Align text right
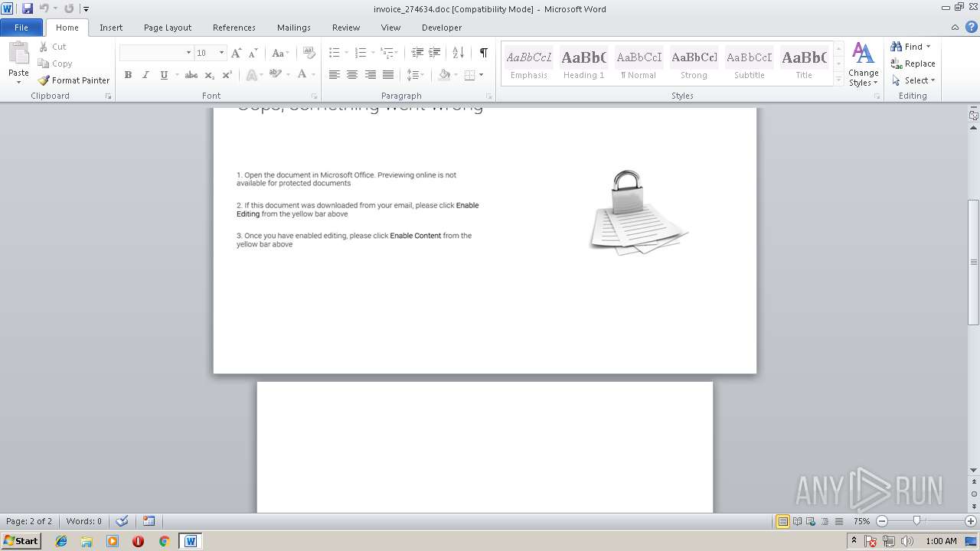980x551 pixels. [x=370, y=75]
